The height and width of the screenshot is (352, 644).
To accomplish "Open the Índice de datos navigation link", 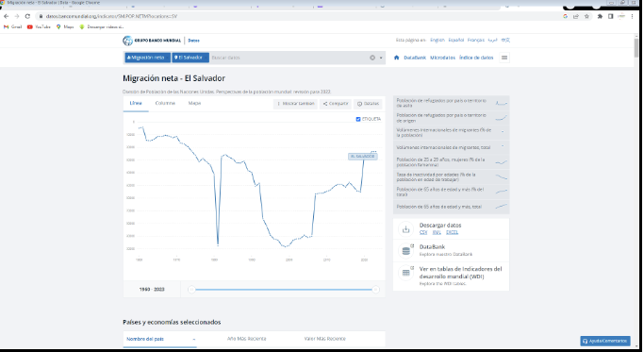I will [x=476, y=58].
